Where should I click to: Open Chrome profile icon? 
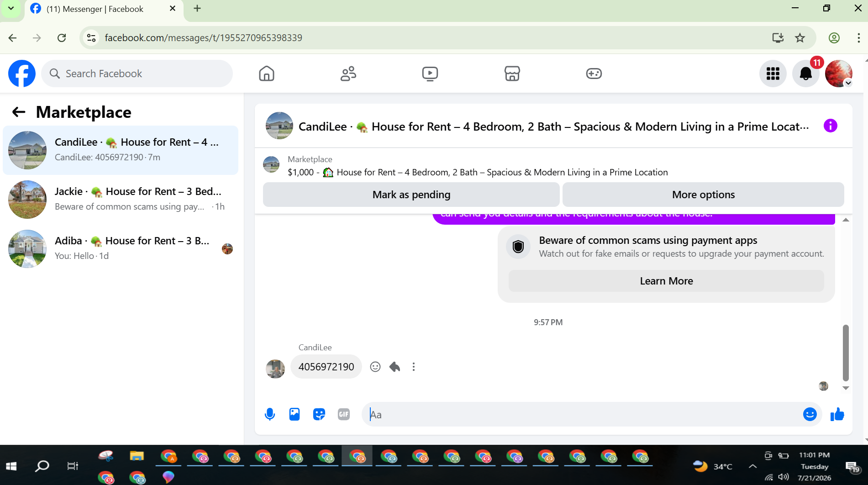click(x=834, y=38)
